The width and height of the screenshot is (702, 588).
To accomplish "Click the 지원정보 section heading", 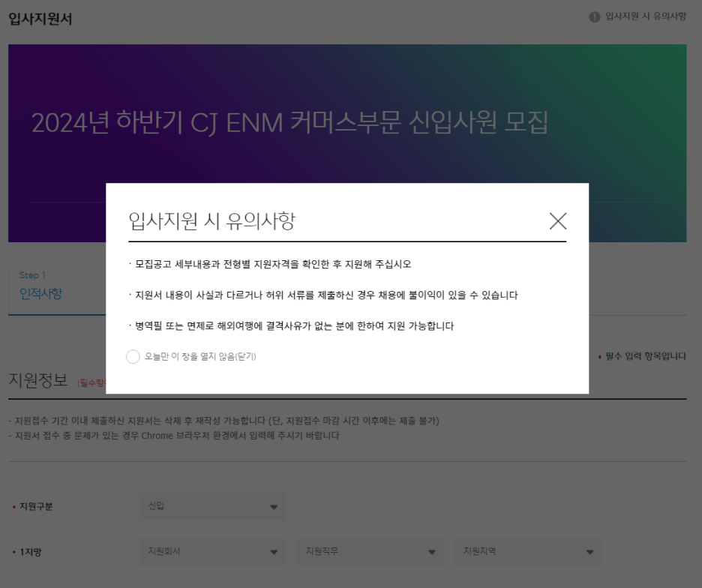I will coord(38,380).
